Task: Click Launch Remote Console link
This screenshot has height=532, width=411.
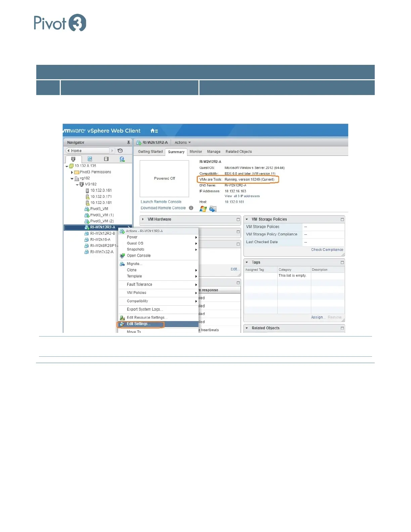Action: (161, 202)
